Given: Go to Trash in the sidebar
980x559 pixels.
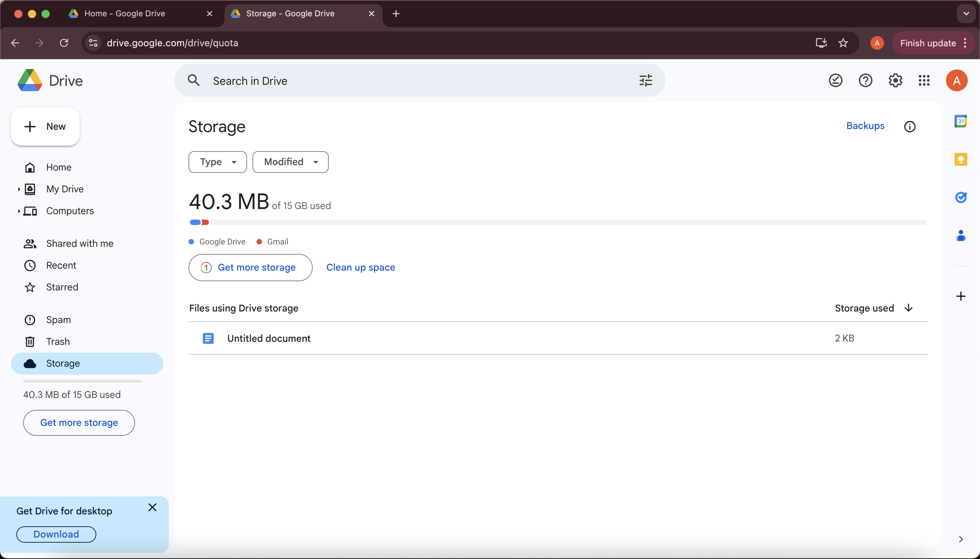Looking at the screenshot, I should pos(58,341).
